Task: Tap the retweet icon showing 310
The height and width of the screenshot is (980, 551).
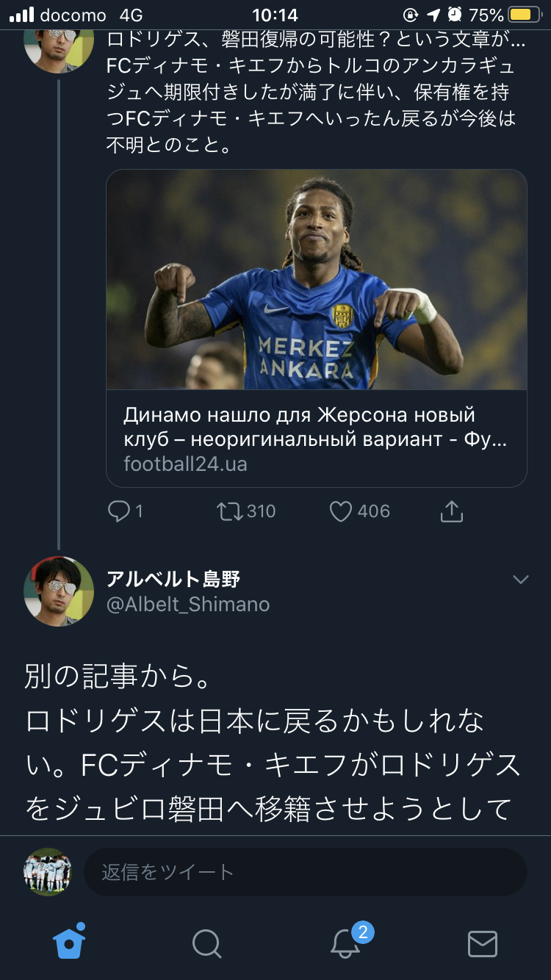Action: (230, 511)
